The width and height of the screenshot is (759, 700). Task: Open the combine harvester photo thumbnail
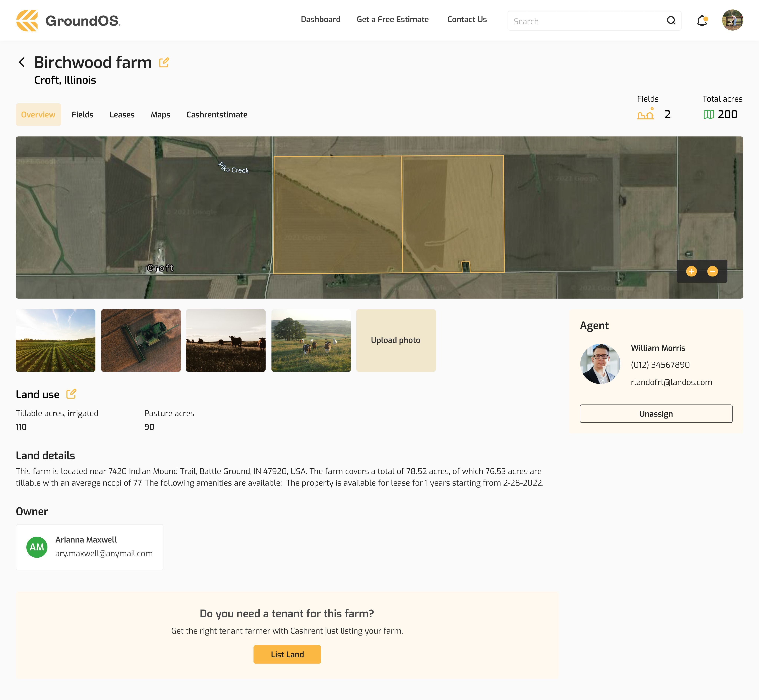tap(141, 340)
